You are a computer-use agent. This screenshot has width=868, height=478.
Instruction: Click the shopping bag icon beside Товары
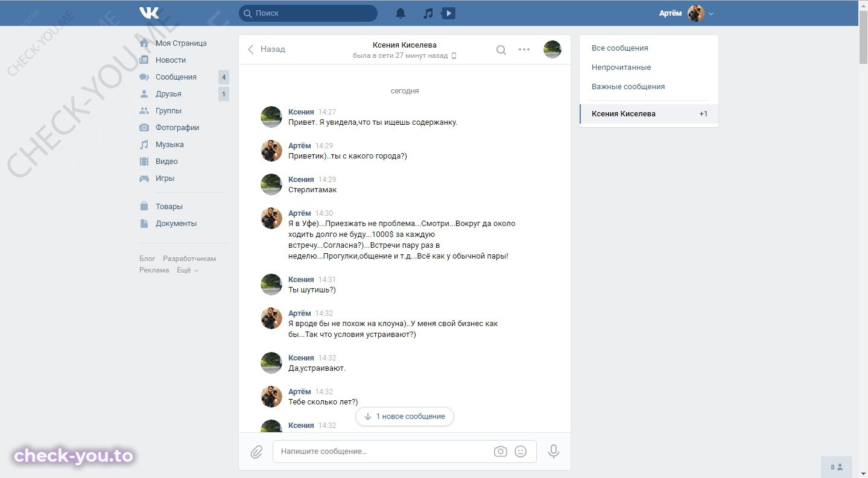click(x=144, y=207)
